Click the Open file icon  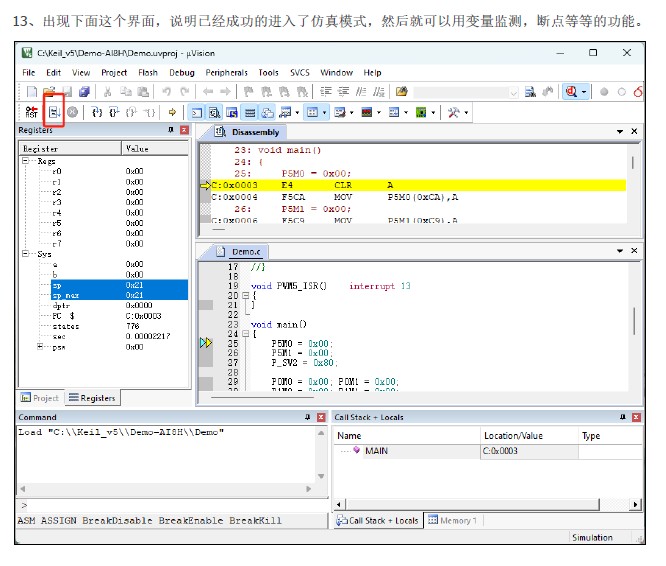pyautogui.click(x=49, y=91)
